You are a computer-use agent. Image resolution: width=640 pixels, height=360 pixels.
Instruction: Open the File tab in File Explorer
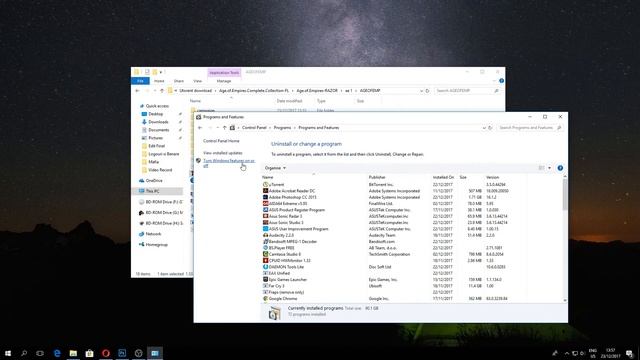coord(140,81)
